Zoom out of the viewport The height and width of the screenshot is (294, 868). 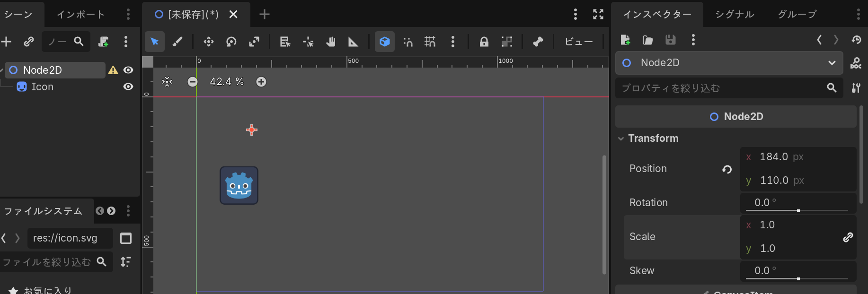click(193, 82)
